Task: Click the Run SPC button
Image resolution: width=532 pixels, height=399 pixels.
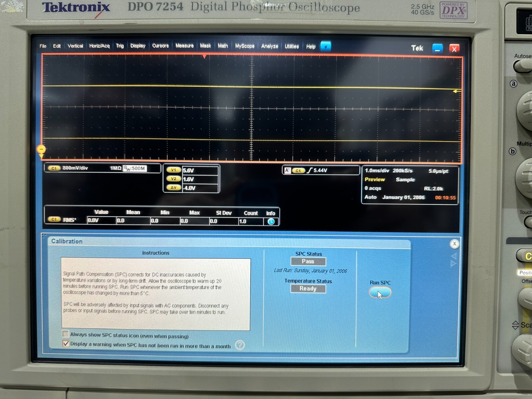Action: click(380, 293)
